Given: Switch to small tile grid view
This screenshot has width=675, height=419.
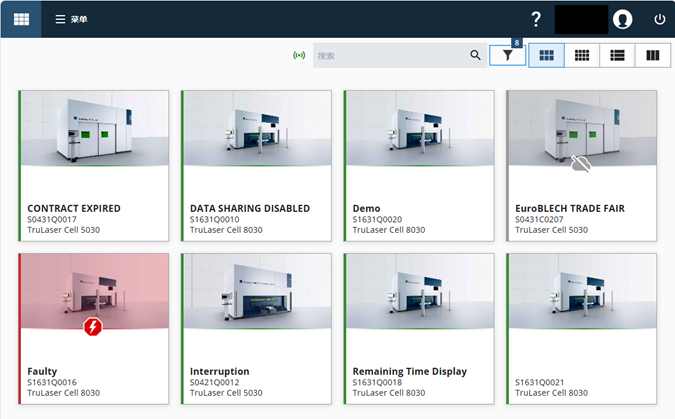Looking at the screenshot, I should (x=582, y=56).
